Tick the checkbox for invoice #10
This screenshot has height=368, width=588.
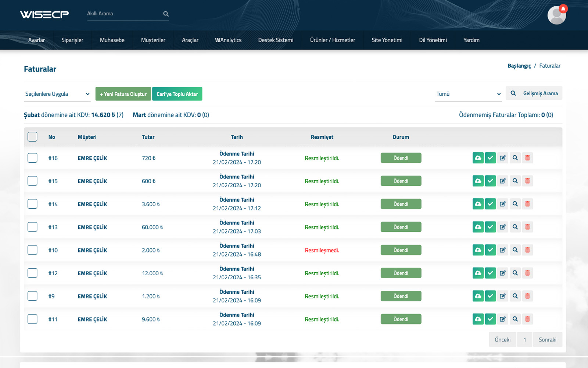pyautogui.click(x=32, y=250)
